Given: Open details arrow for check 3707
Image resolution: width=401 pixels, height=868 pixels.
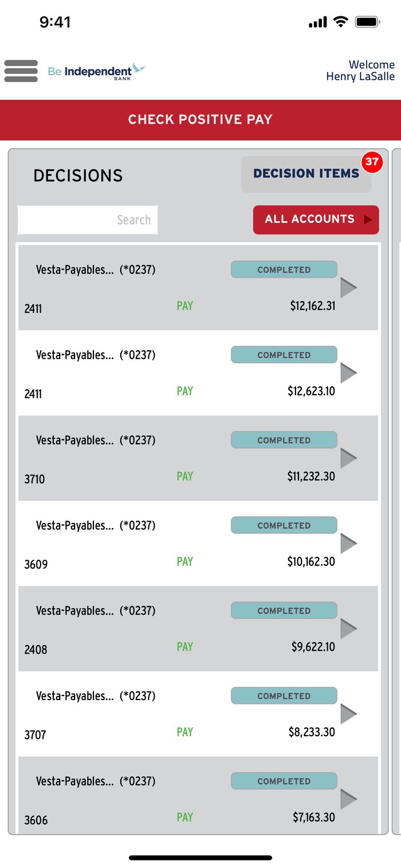Looking at the screenshot, I should (349, 714).
